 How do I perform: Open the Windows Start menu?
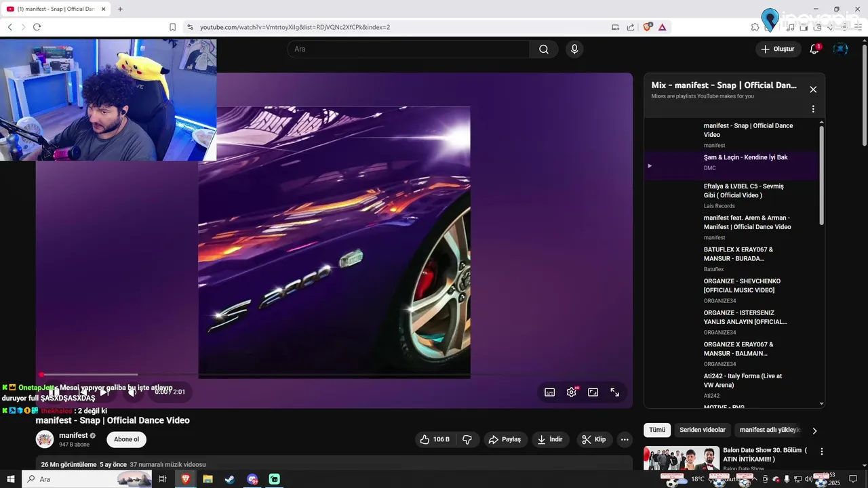point(10,479)
